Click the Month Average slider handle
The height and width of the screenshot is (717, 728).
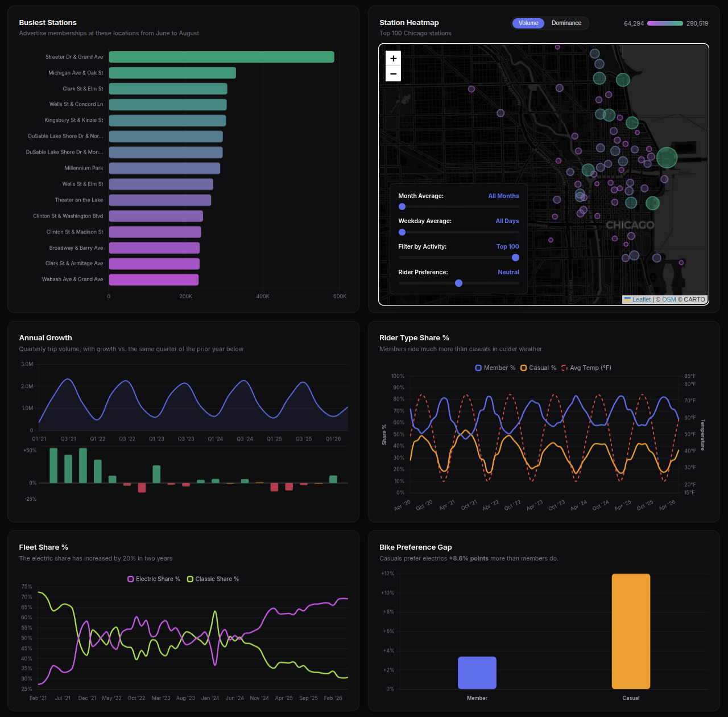[x=402, y=207]
